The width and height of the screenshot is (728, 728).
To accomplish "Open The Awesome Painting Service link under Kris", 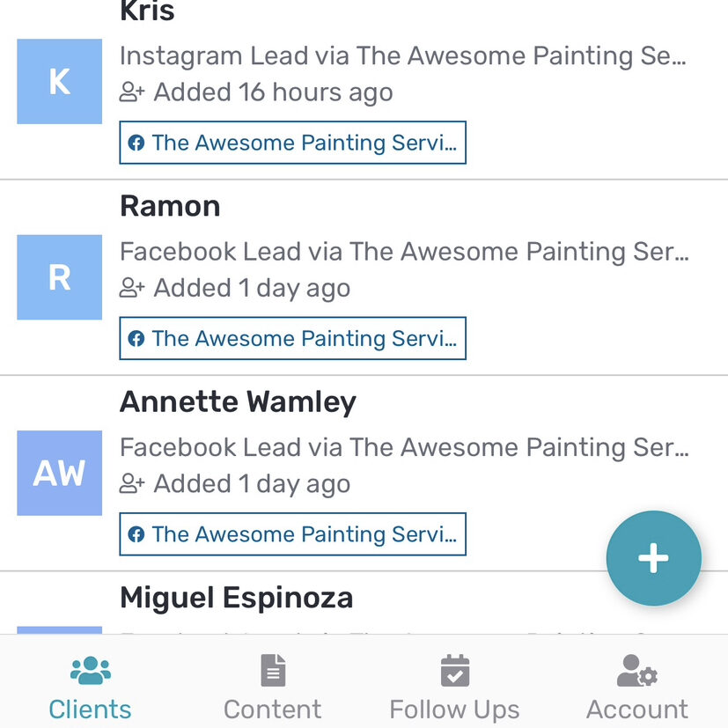I will pyautogui.click(x=292, y=143).
